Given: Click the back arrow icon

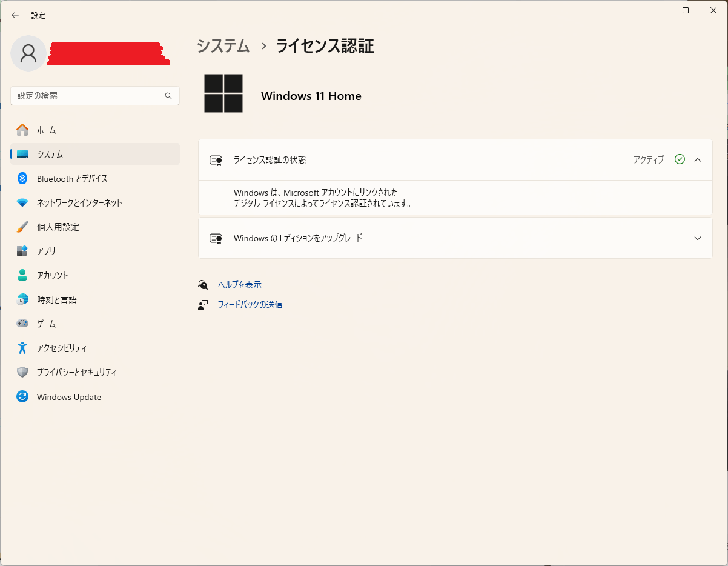Looking at the screenshot, I should (15, 15).
